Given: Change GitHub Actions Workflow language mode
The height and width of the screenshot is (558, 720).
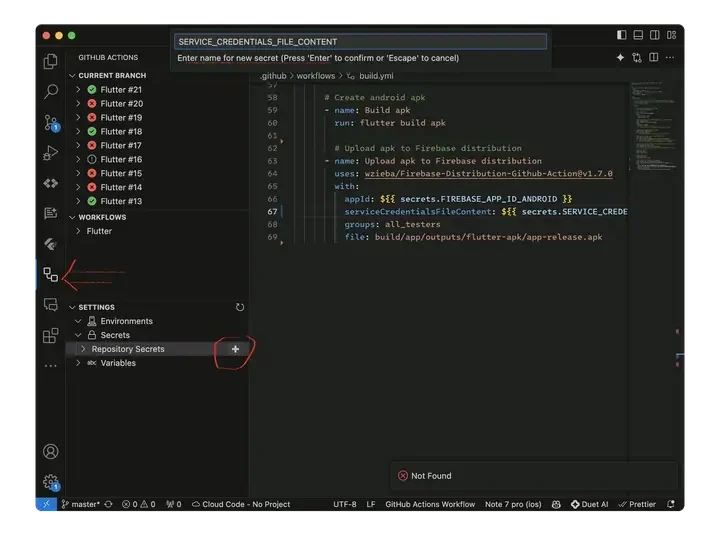Looking at the screenshot, I should [x=430, y=504].
